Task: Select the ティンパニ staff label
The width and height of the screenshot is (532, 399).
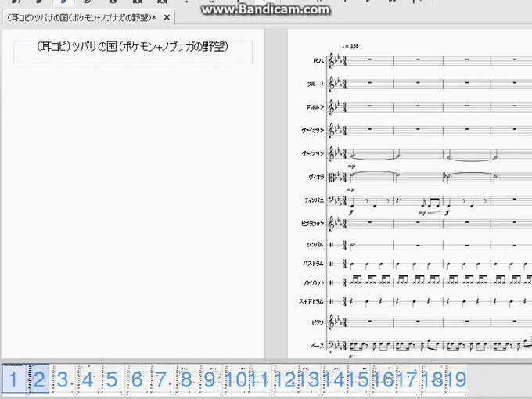Action: (x=314, y=200)
